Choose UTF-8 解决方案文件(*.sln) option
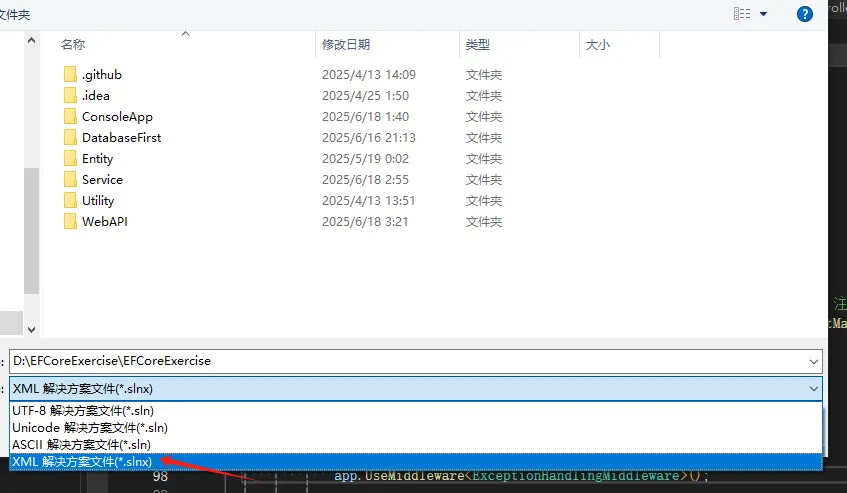This screenshot has width=847, height=493. [x=82, y=411]
